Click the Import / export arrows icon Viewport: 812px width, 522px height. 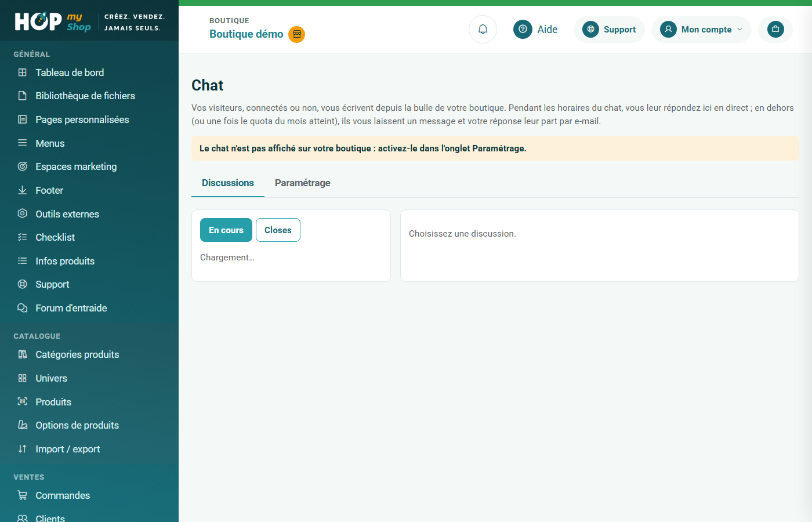tap(23, 449)
